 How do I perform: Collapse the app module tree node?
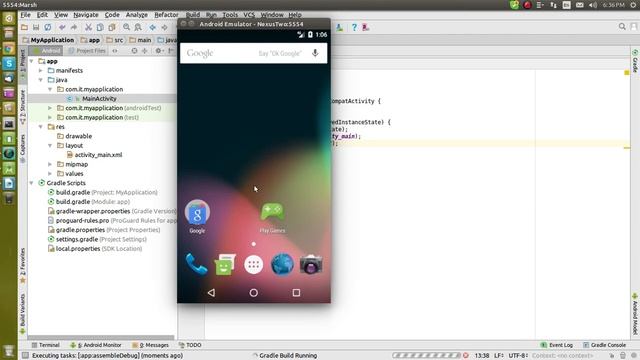tap(32, 61)
